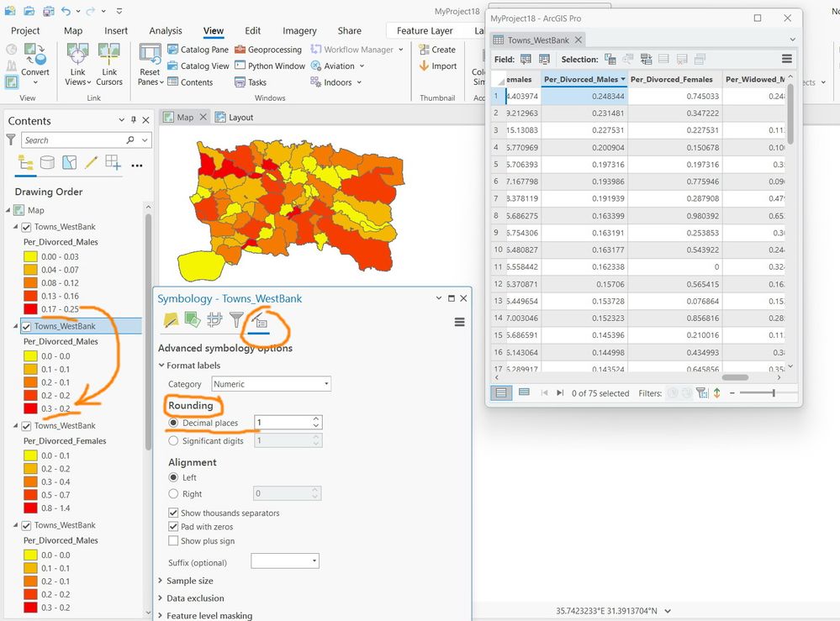
Task: Uncheck Show thousands separators
Action: pos(173,513)
